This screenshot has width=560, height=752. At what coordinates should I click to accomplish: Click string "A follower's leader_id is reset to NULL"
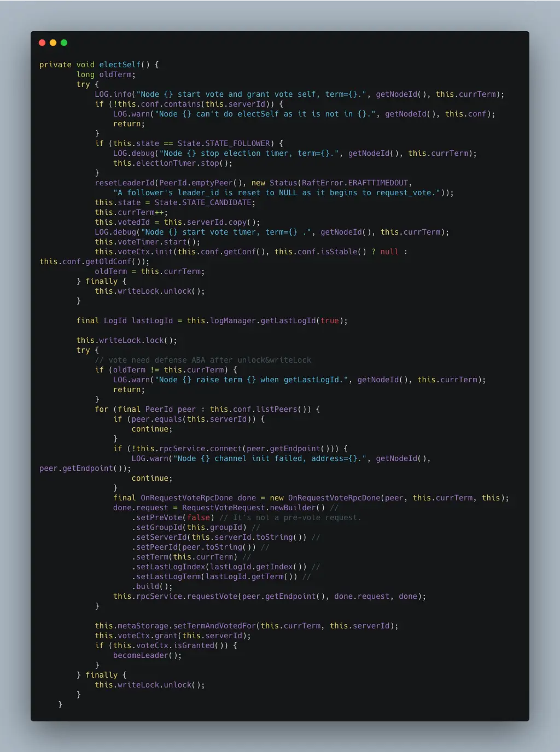tap(283, 193)
